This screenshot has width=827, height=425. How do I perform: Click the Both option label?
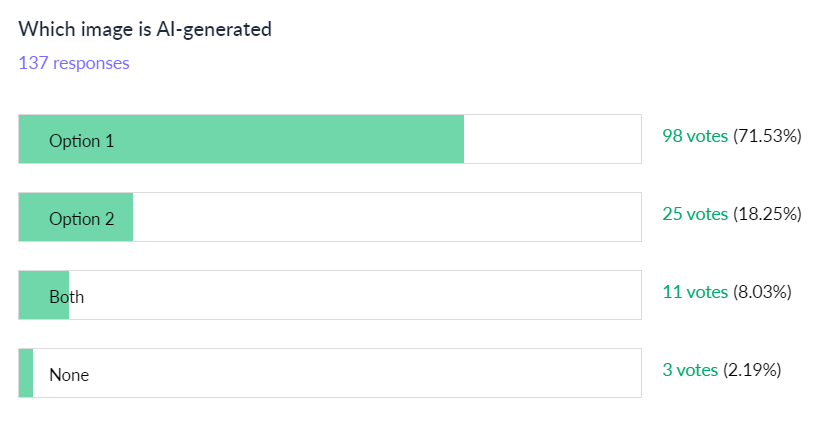coord(67,297)
